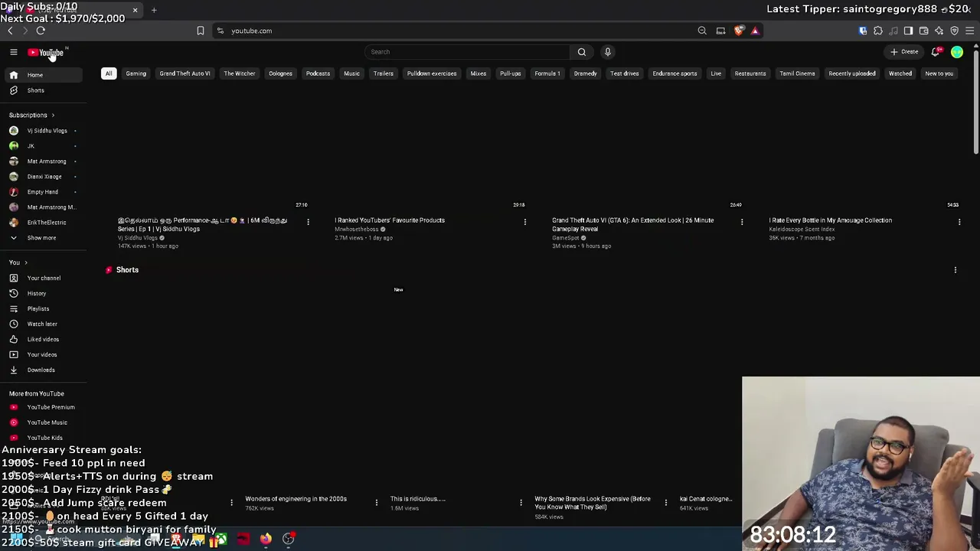
Task: Open options for YouTubers' Favourite Products video
Action: (525, 222)
